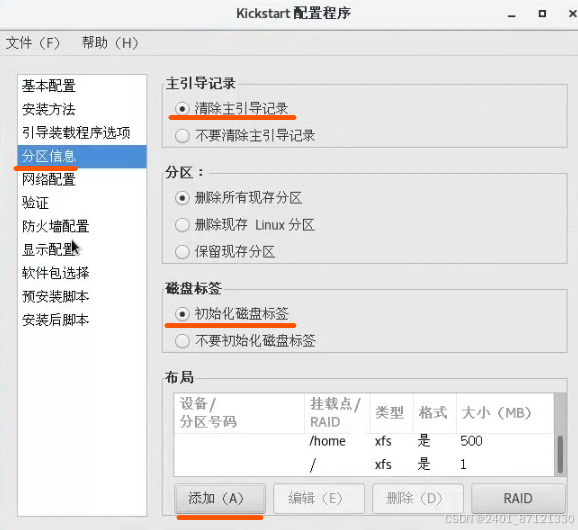Minimize the Kickstart window
The height and width of the screenshot is (530, 578).
coord(512,14)
